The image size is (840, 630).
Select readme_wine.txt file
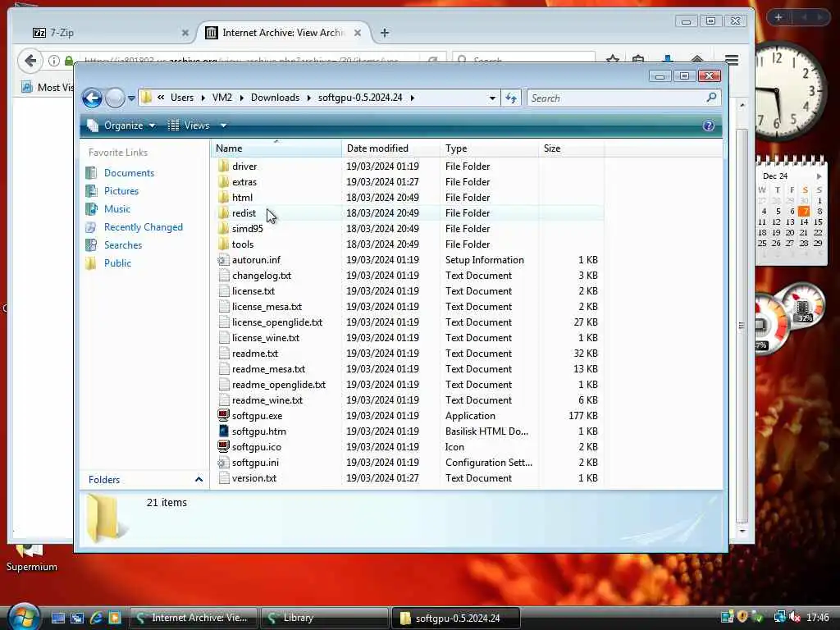[267, 400]
